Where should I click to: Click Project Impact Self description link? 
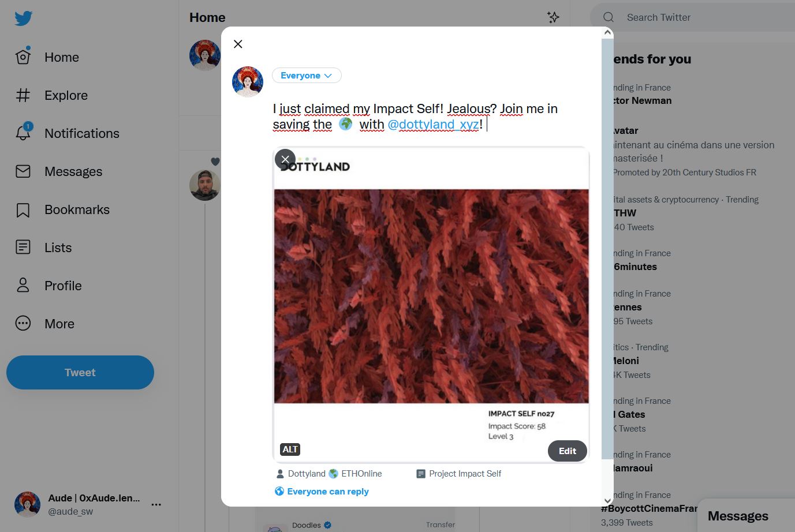[x=459, y=474]
